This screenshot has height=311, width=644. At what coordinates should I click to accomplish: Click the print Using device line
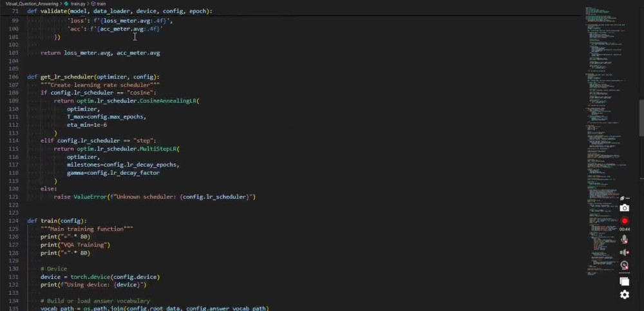click(93, 285)
